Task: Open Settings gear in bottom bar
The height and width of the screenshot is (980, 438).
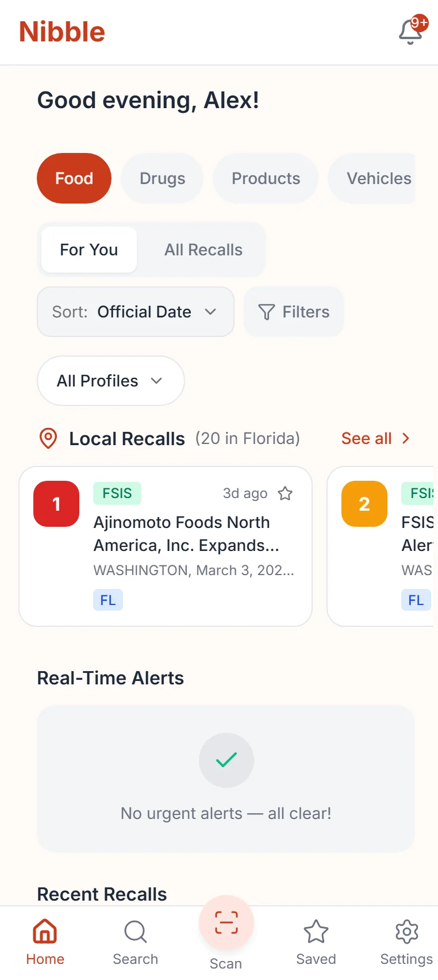Action: [406, 932]
